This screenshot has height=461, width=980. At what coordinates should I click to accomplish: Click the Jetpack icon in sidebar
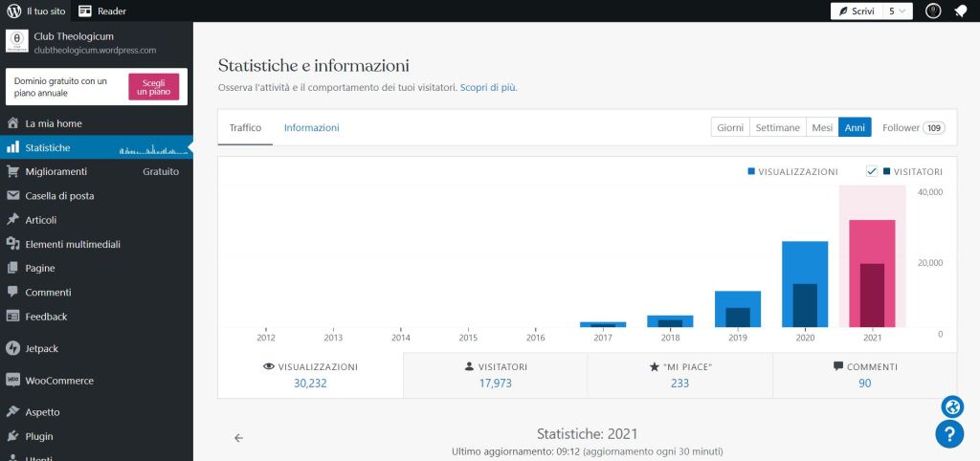click(x=13, y=349)
